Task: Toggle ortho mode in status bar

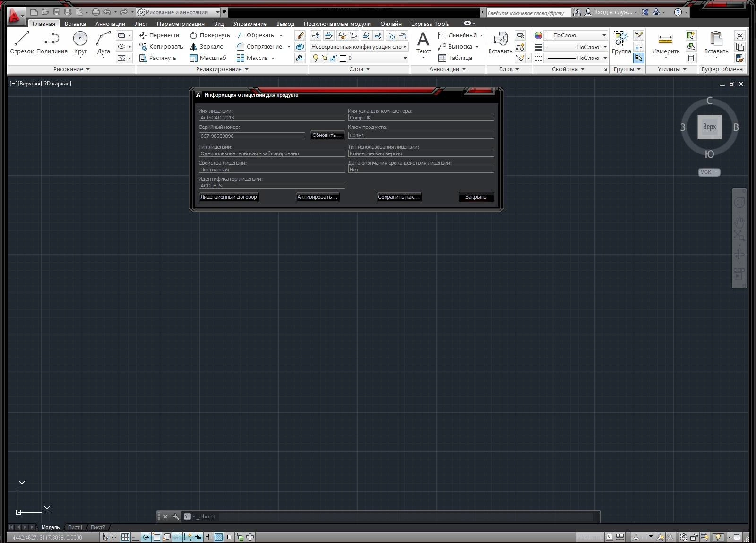Action: point(136,537)
